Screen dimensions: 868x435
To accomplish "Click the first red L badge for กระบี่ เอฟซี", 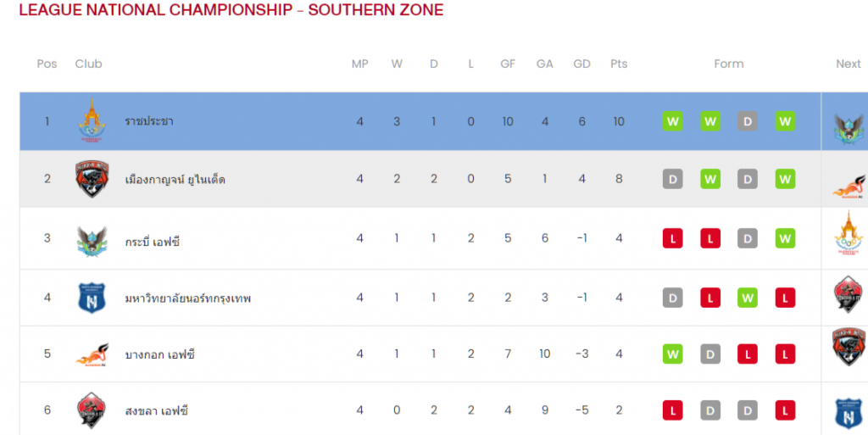I will (x=672, y=238).
